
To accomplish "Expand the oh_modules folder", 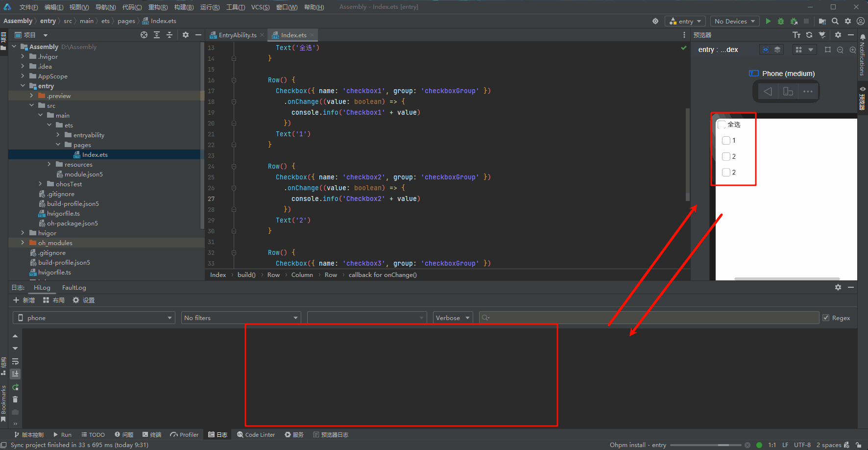I will [x=23, y=243].
